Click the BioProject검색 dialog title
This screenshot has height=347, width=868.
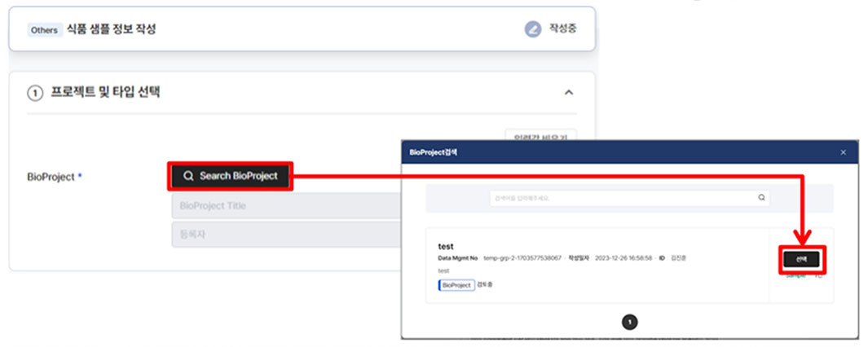[434, 152]
